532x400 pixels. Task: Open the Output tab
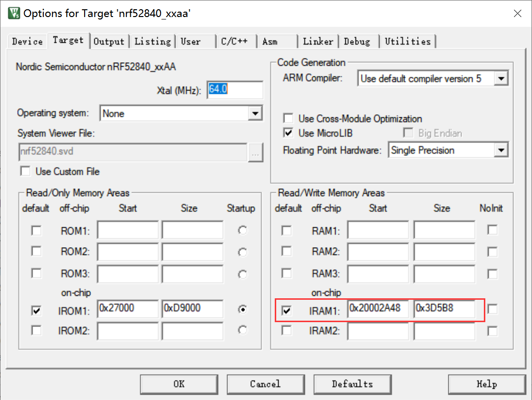[x=109, y=41]
